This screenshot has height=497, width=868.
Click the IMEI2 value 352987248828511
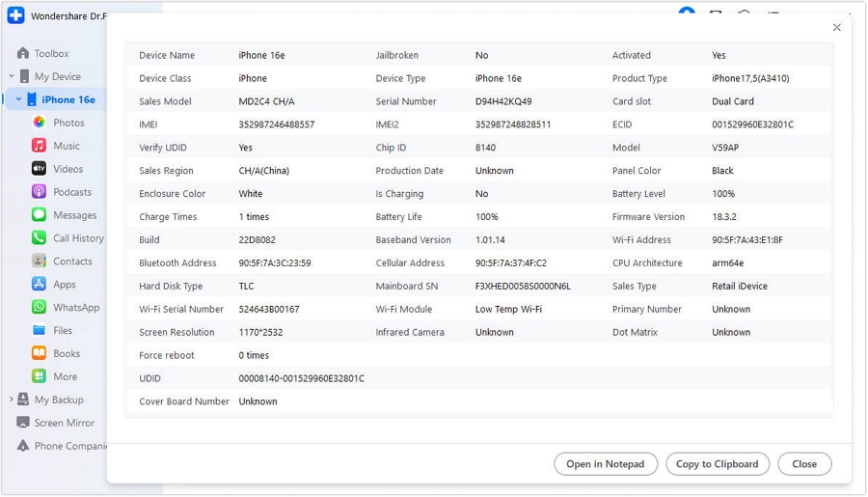tap(513, 124)
